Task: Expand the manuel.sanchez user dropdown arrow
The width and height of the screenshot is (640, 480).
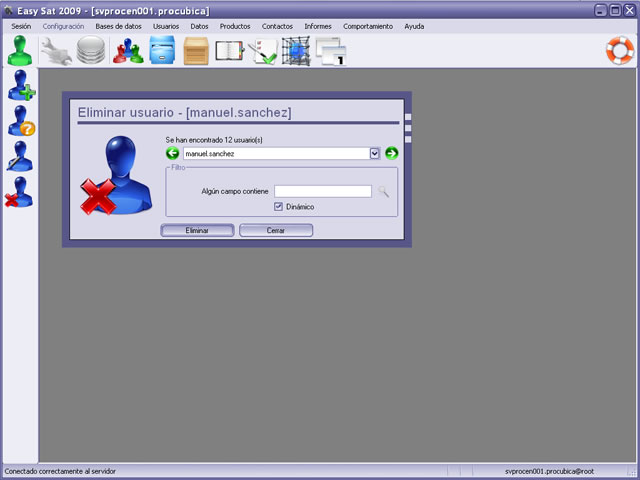Action: pyautogui.click(x=375, y=153)
